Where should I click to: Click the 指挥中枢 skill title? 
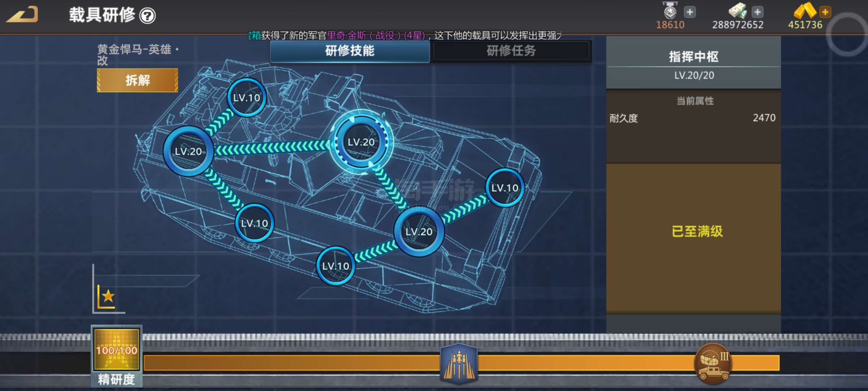(693, 56)
